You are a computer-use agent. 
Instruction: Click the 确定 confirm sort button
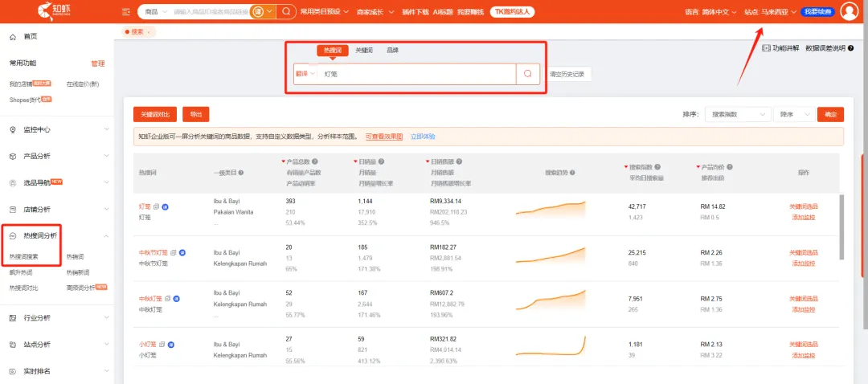tap(830, 115)
